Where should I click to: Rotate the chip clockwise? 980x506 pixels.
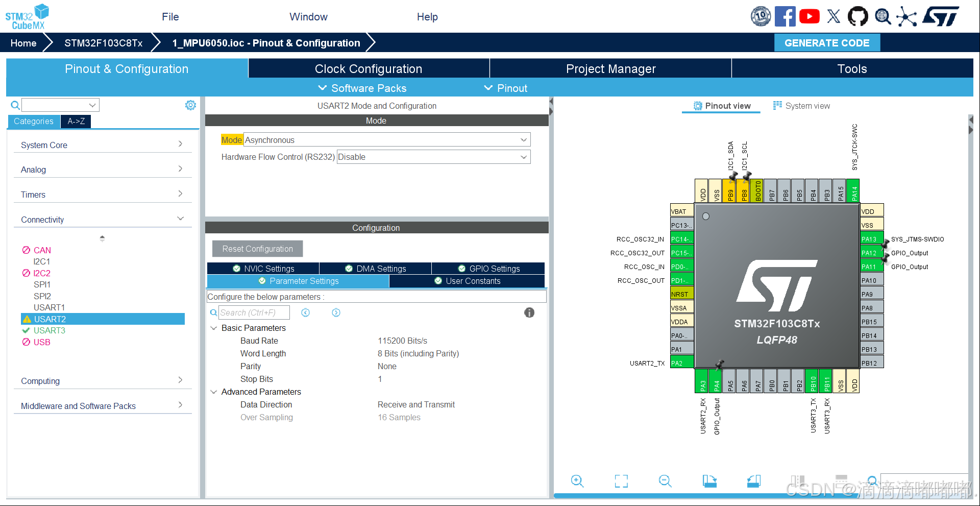point(709,481)
